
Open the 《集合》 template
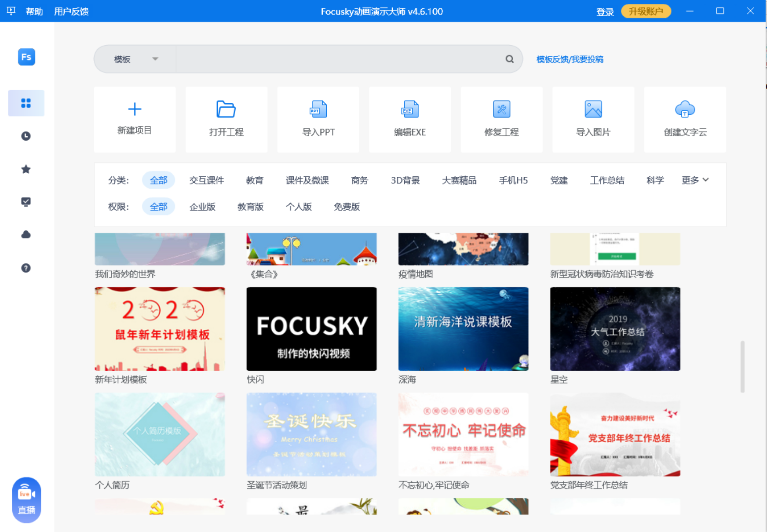311,249
